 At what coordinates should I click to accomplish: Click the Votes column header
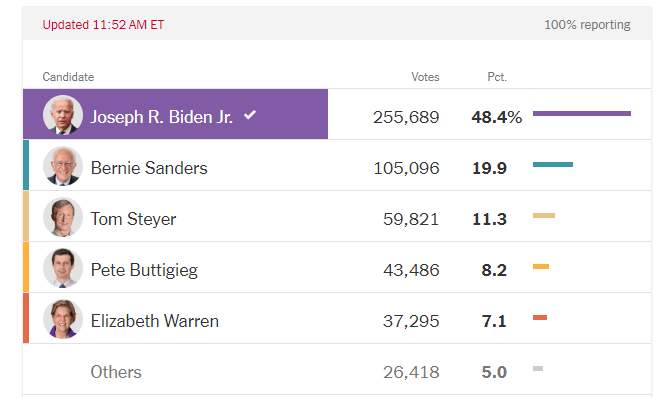click(425, 77)
